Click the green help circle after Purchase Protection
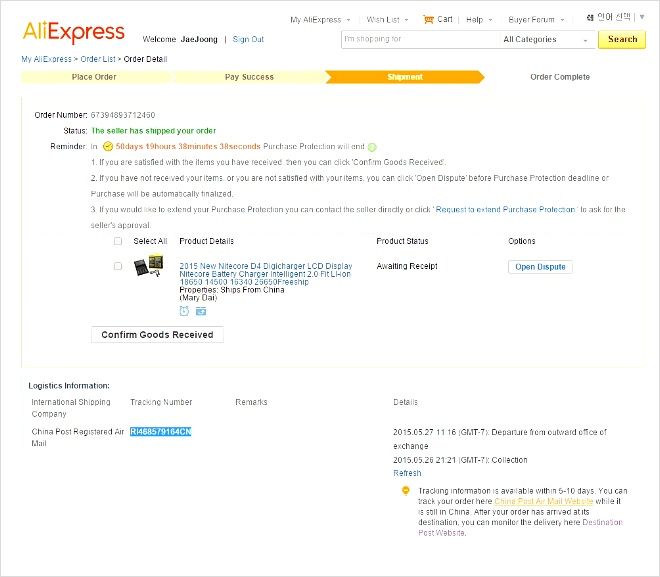 pos(372,147)
